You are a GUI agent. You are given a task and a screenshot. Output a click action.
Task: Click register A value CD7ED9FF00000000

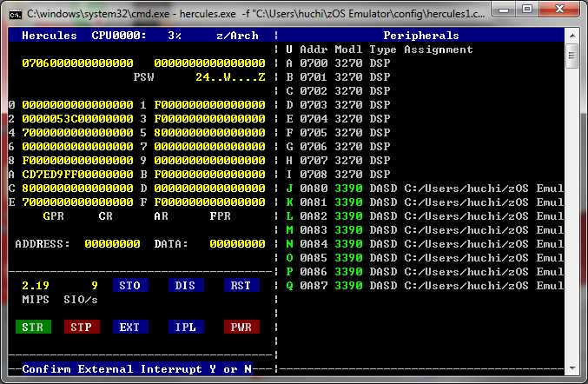77,174
